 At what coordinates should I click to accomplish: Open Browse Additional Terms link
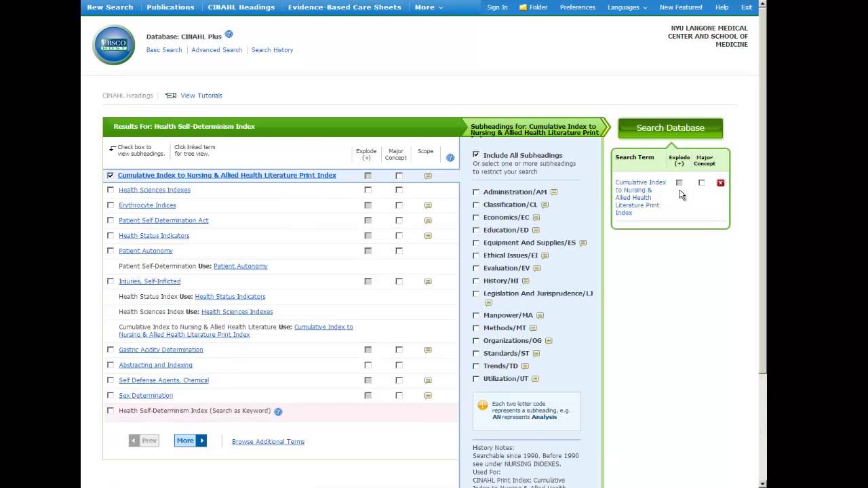(268, 442)
